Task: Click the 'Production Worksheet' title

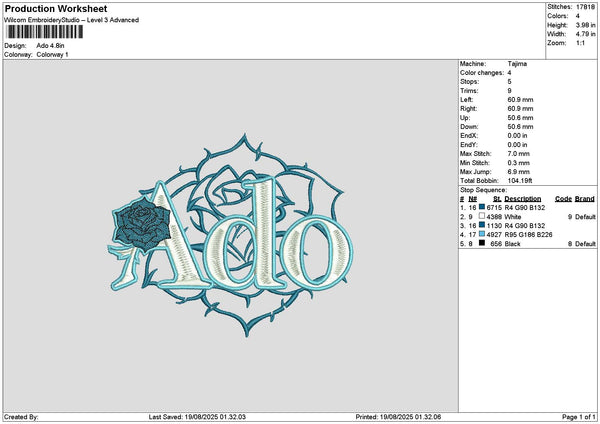Action: [56, 8]
